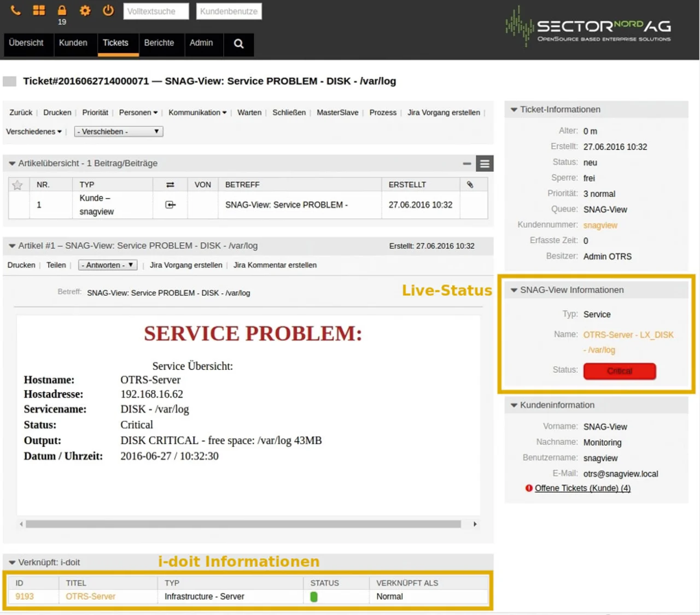Switch to the Berichte tab
Screen dimensions: 700x615
(x=159, y=43)
